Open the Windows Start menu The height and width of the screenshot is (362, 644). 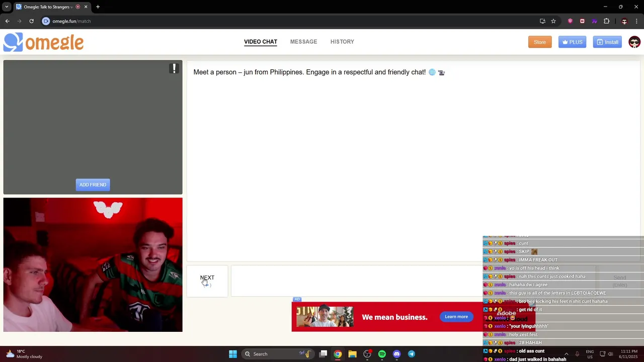[x=233, y=354]
